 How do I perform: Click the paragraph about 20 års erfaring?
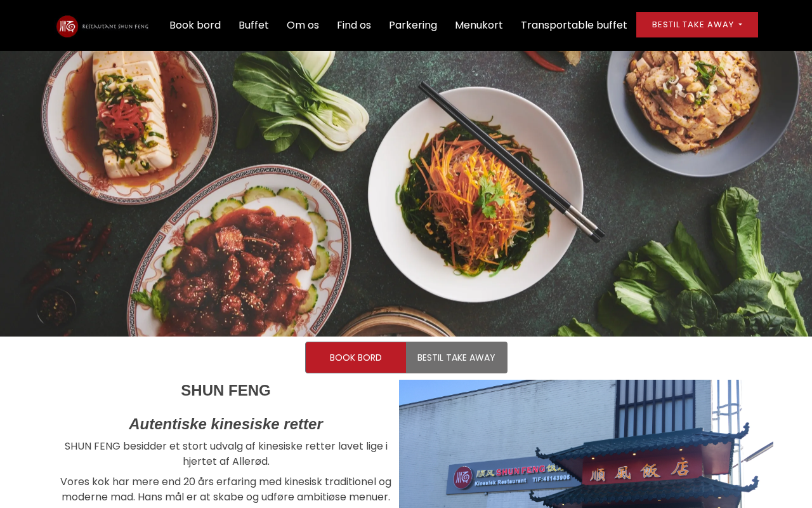[x=226, y=490]
